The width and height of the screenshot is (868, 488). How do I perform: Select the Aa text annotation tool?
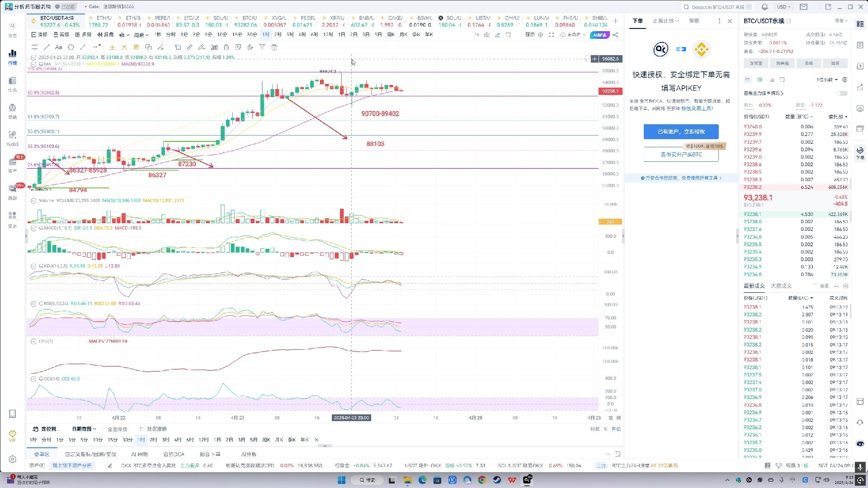[x=58, y=47]
